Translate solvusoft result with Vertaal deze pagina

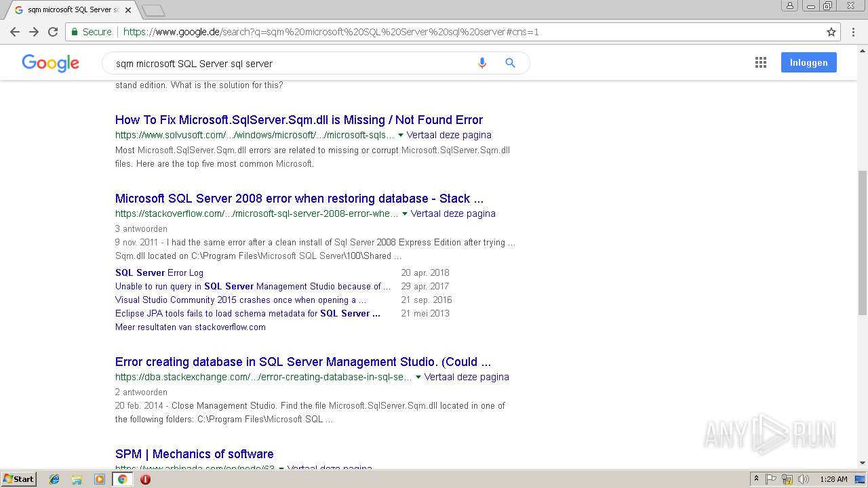click(x=449, y=135)
